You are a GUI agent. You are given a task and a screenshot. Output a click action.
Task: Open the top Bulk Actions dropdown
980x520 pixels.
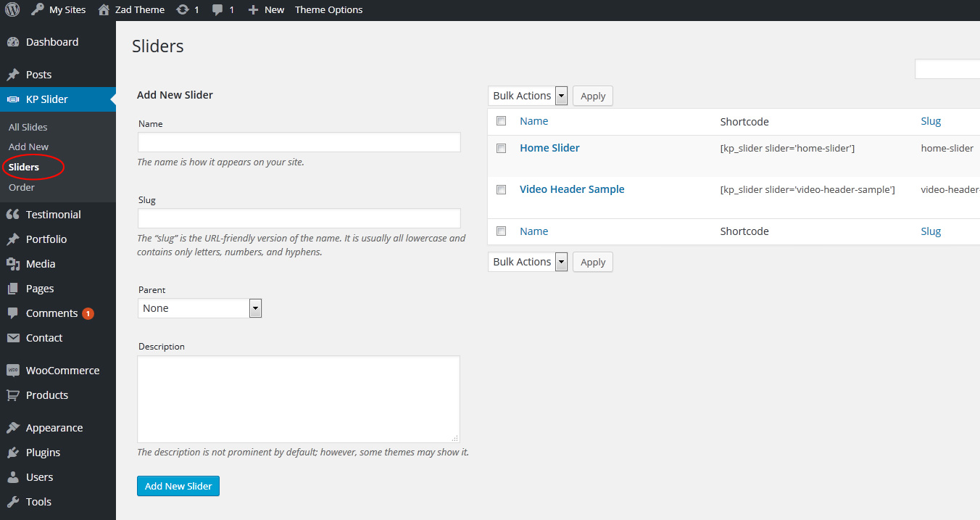click(x=528, y=96)
